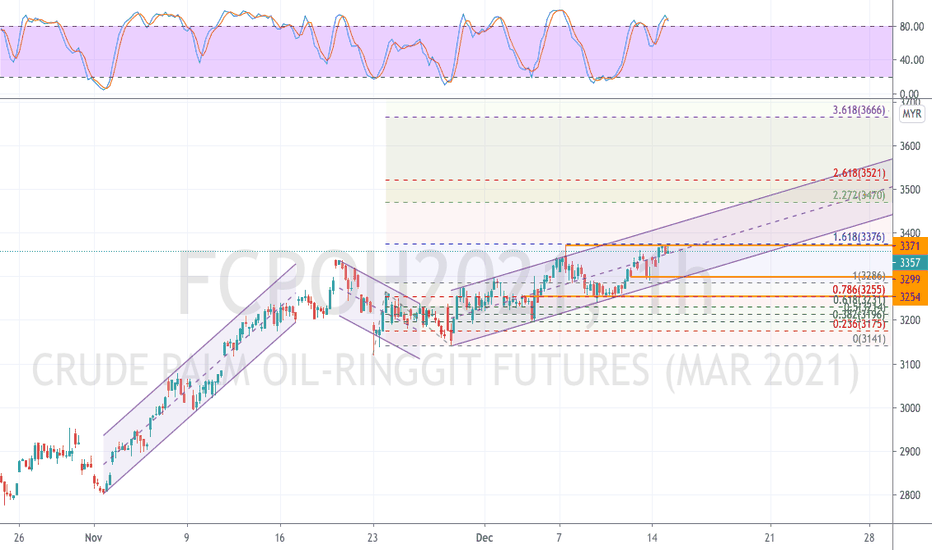Click the 1.618(3376) Fibonacci level label
The width and height of the screenshot is (932, 550).
[859, 237]
